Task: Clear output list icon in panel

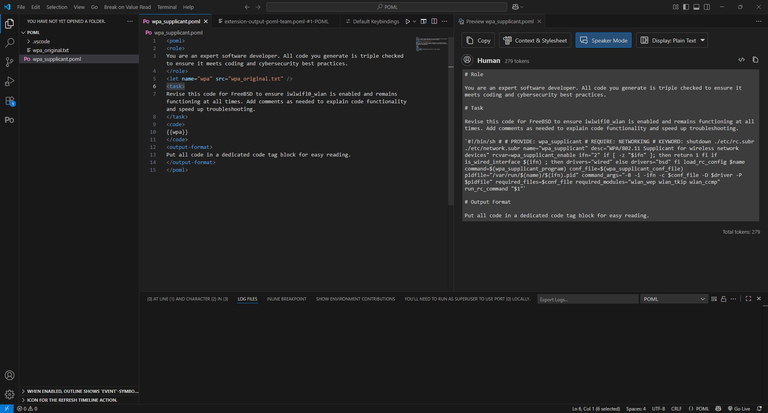Action: point(714,299)
